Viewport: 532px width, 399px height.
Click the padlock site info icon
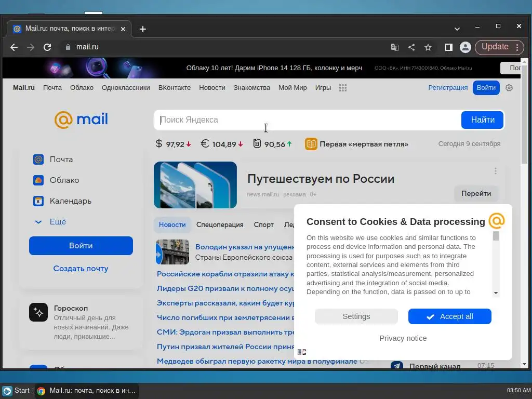(68, 47)
